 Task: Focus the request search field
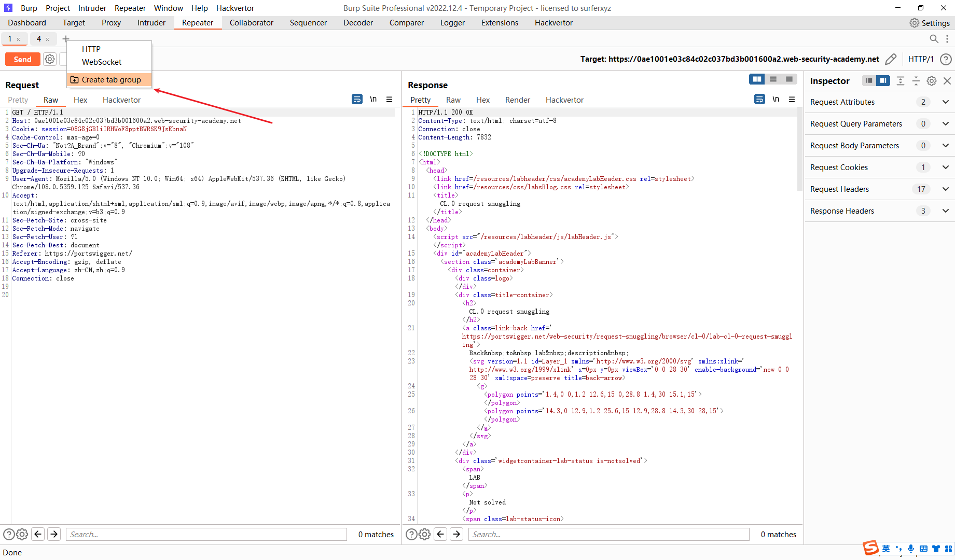tap(206, 534)
